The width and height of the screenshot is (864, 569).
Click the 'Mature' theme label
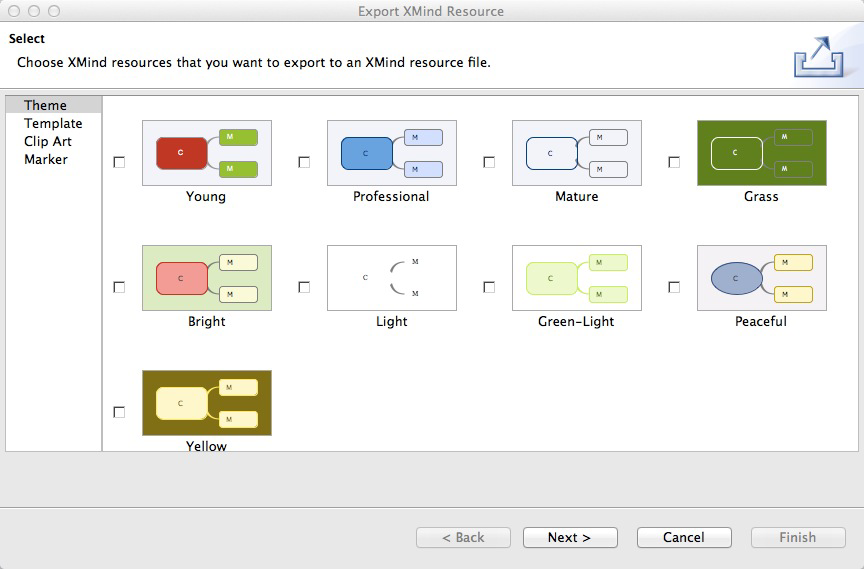[577, 197]
